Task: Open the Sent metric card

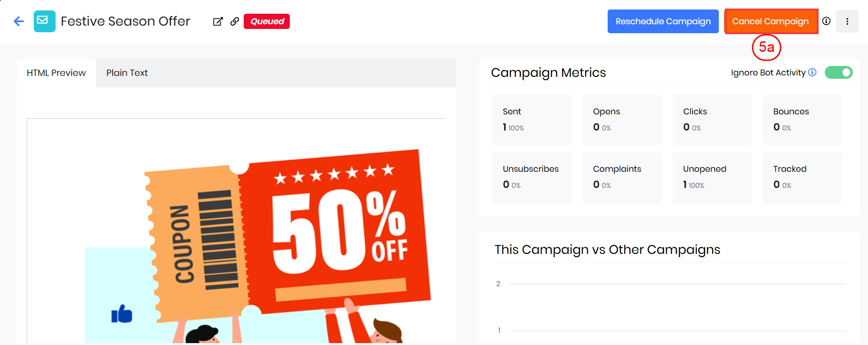Action: click(x=532, y=120)
